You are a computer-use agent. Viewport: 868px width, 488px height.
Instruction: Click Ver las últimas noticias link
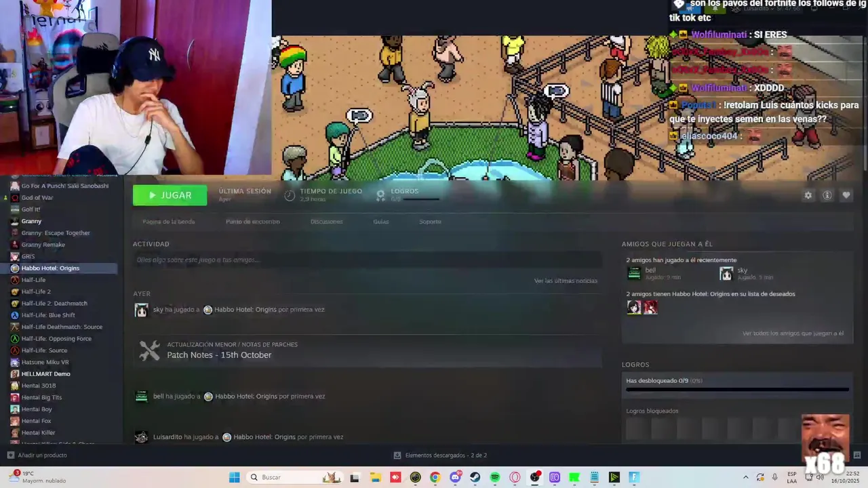pyautogui.click(x=566, y=281)
